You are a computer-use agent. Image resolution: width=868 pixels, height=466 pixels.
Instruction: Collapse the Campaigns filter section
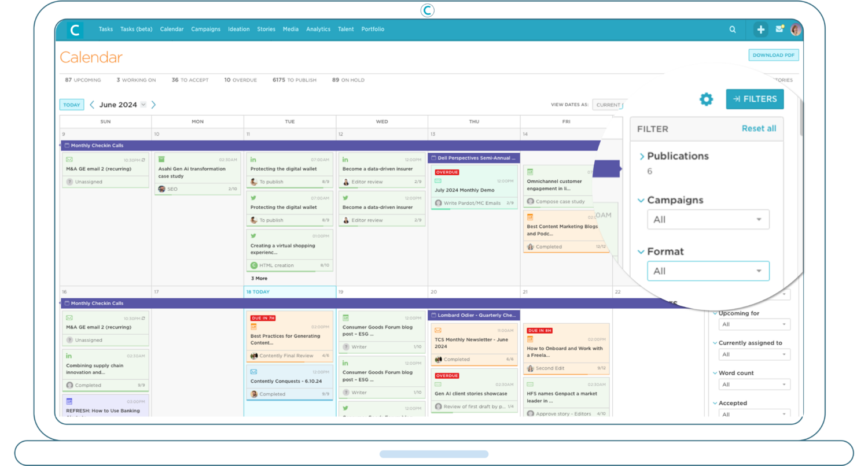pyautogui.click(x=641, y=201)
